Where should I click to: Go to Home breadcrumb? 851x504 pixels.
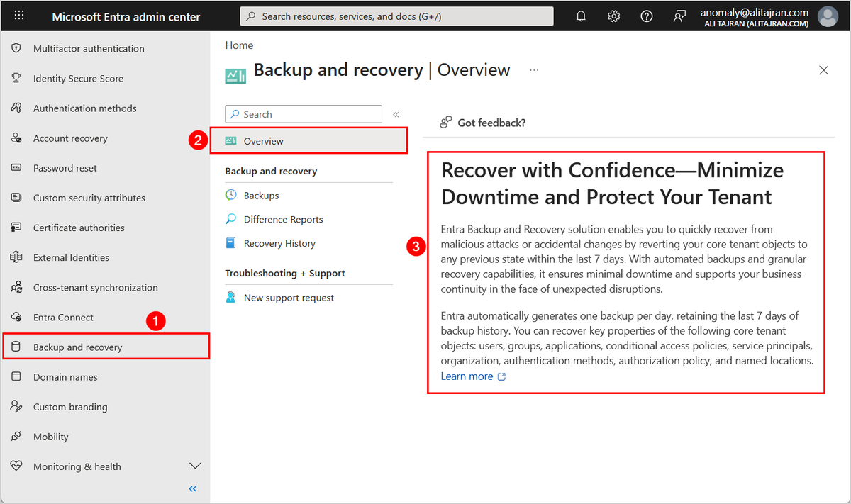pos(239,45)
